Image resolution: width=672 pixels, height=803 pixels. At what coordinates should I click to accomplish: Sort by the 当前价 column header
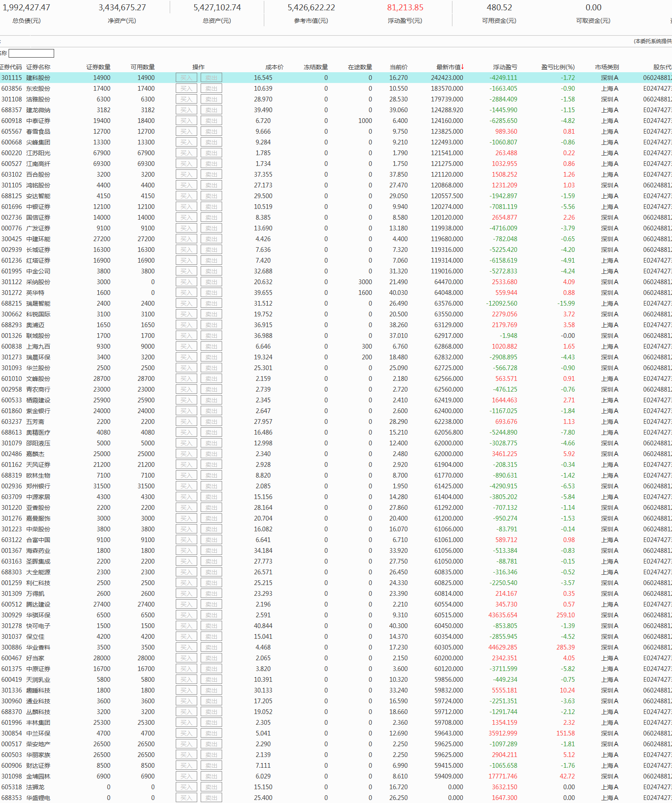[399, 67]
